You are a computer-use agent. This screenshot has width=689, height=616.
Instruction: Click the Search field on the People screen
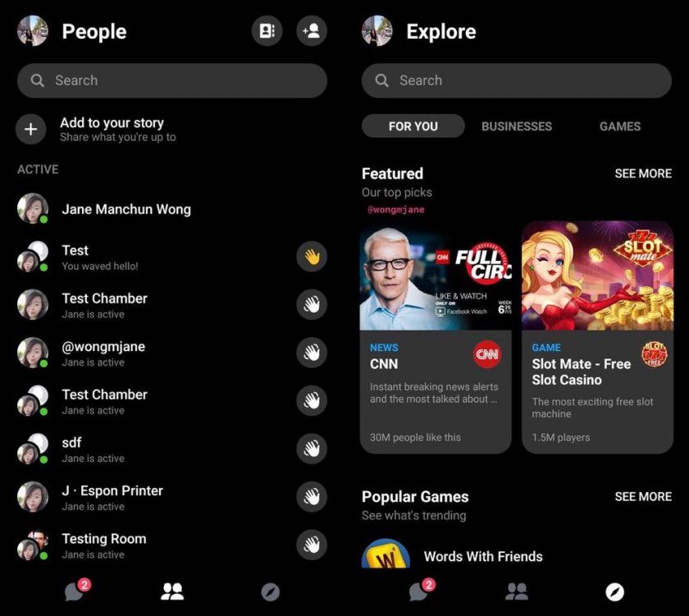pyautogui.click(x=172, y=80)
